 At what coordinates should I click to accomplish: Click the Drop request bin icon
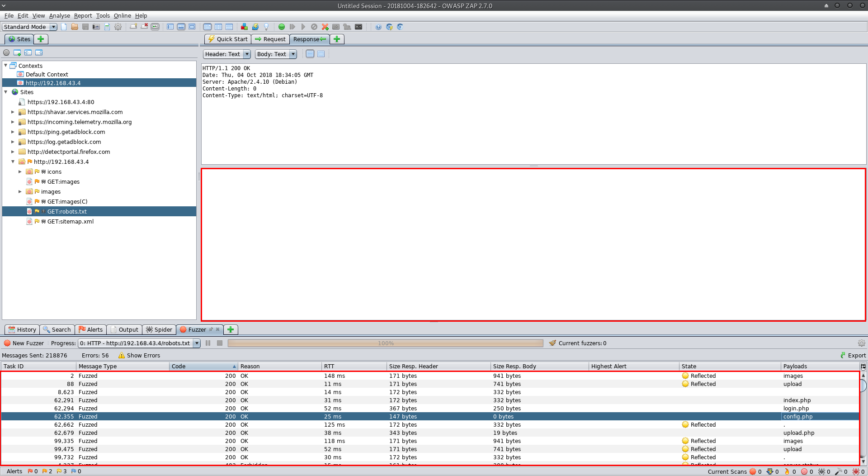(314, 27)
